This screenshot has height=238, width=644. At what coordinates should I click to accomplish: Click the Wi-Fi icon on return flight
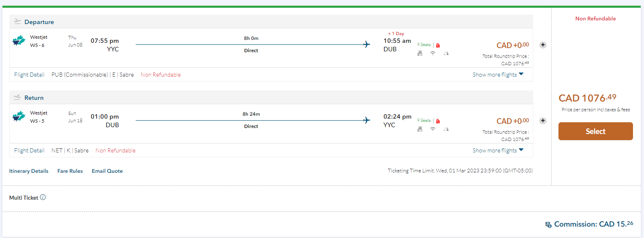[433, 129]
